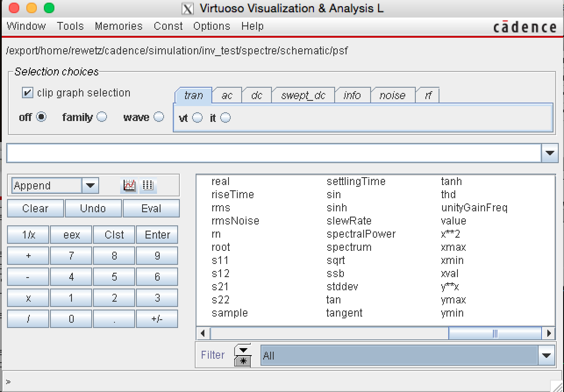This screenshot has height=392, width=564.
Task: Open the Append mode dropdown
Action: pos(90,185)
